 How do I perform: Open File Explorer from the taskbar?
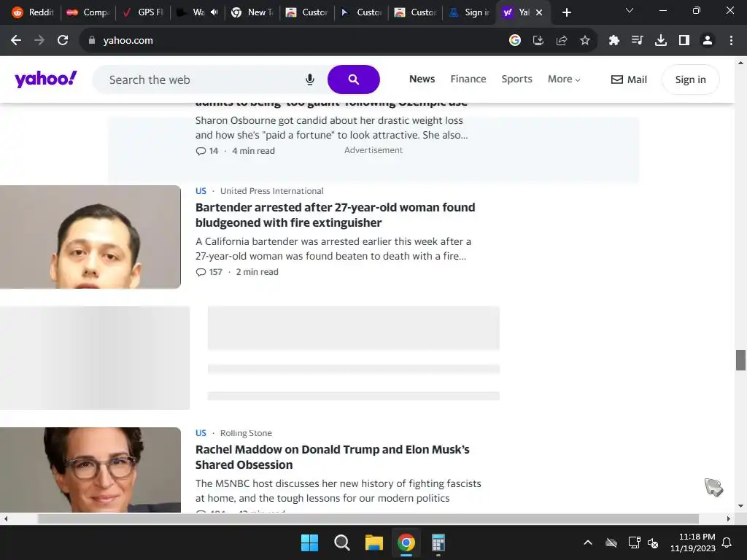pyautogui.click(x=374, y=542)
